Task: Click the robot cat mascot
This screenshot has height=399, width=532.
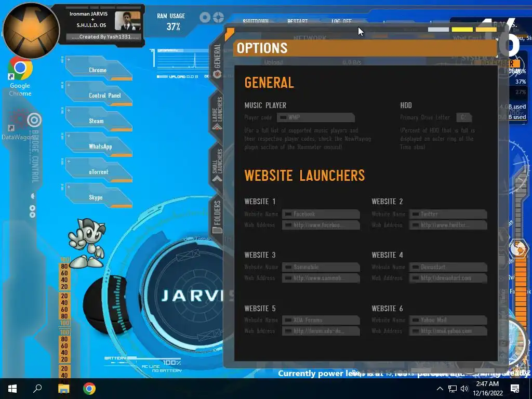Action: [x=87, y=243]
